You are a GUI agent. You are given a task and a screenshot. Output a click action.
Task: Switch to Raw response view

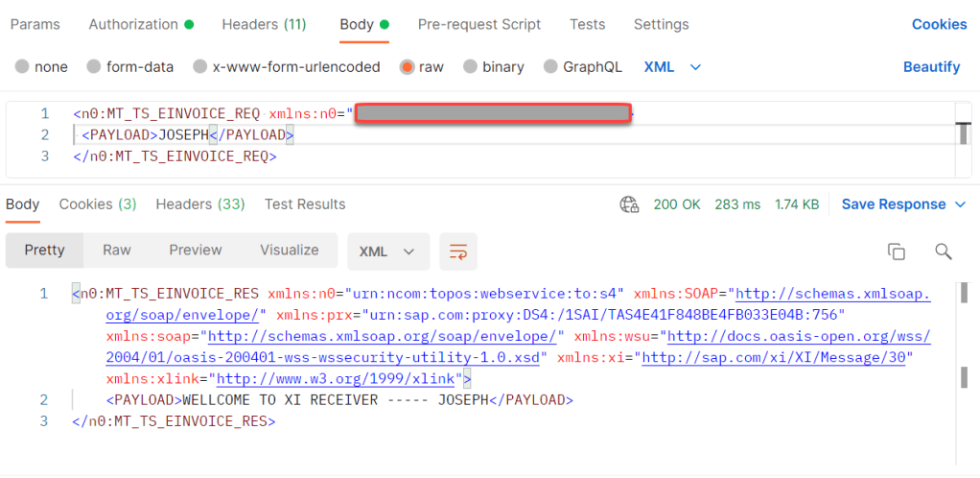pos(117,251)
